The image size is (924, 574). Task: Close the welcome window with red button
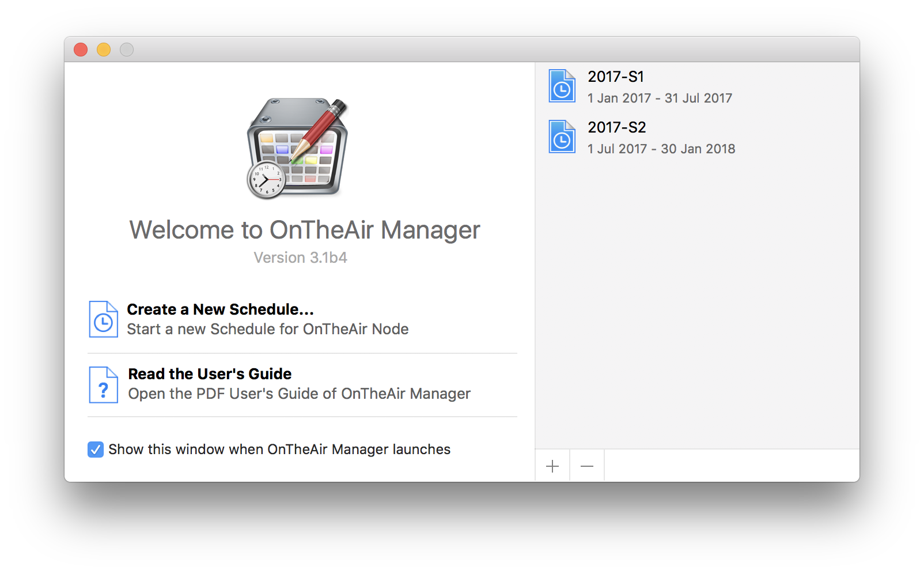(x=81, y=50)
